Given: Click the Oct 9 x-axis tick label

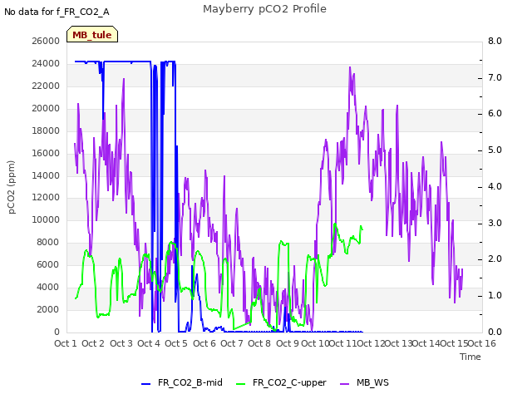Looking at the screenshot, I should [288, 343].
